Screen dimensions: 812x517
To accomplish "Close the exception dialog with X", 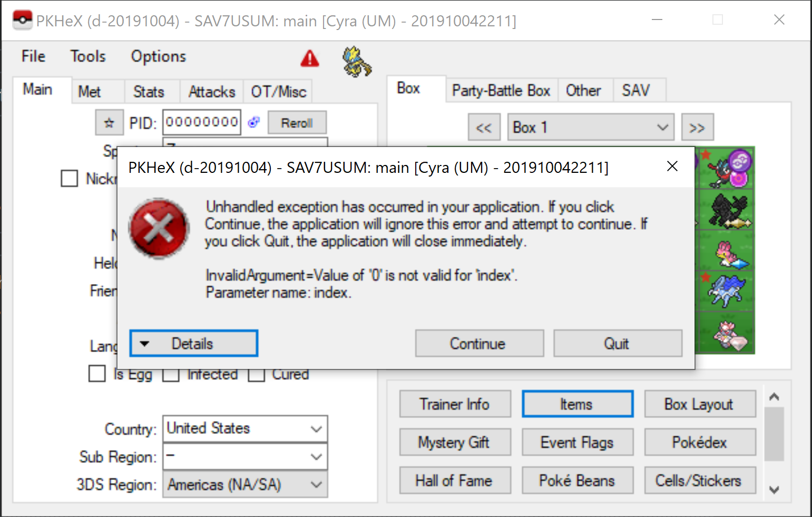I will click(672, 167).
